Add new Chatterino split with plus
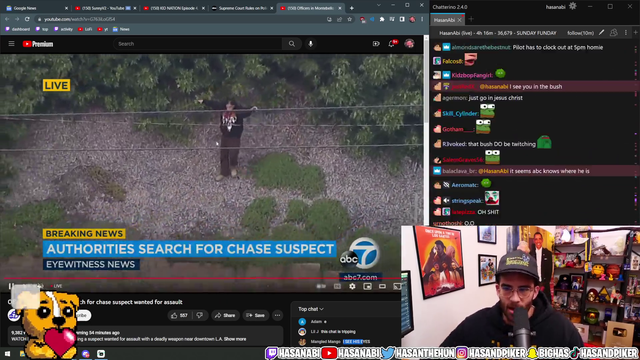 (x=636, y=33)
